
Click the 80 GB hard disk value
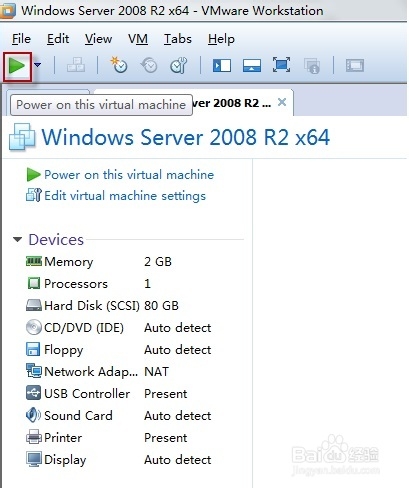pos(161,306)
